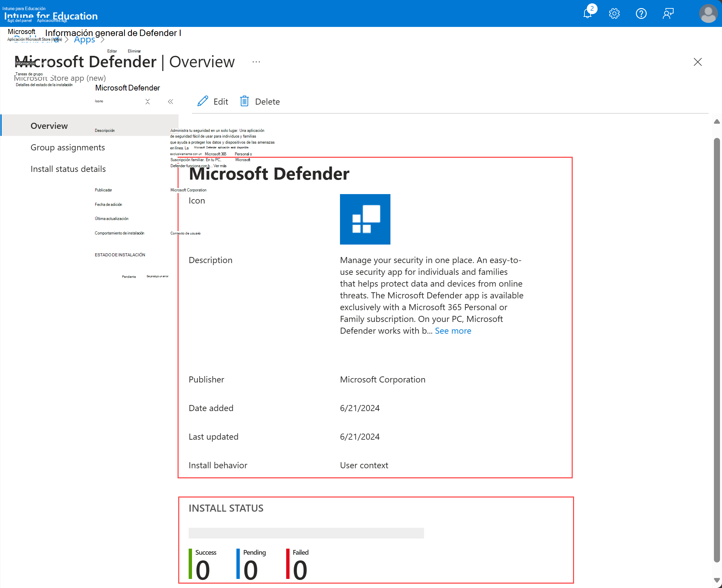Viewport: 722px width, 588px height.
Task: Go to Apps in the breadcrumb
Action: pos(84,40)
